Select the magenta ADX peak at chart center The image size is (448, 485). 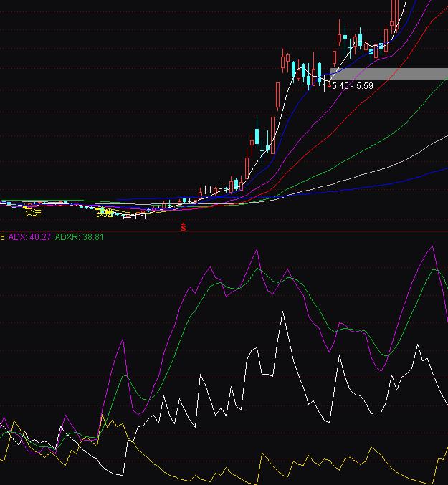pyautogui.click(x=255, y=251)
